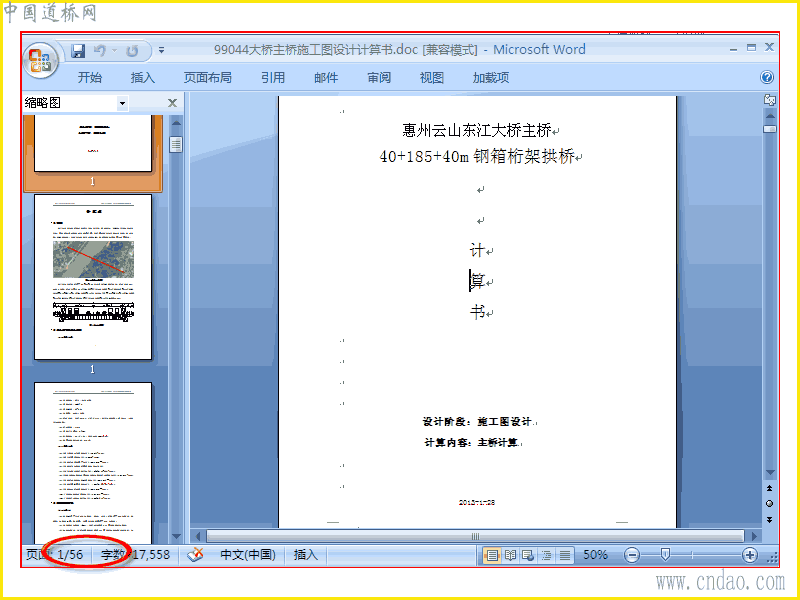Expand the Customize Quick Access Toolbar arrow
The image size is (800, 600).
pyautogui.click(x=161, y=51)
